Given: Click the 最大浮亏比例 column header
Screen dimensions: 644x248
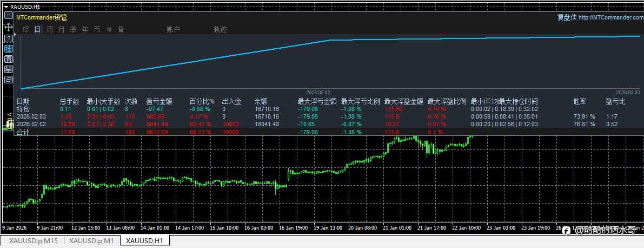Looking at the screenshot, I should (361, 101).
